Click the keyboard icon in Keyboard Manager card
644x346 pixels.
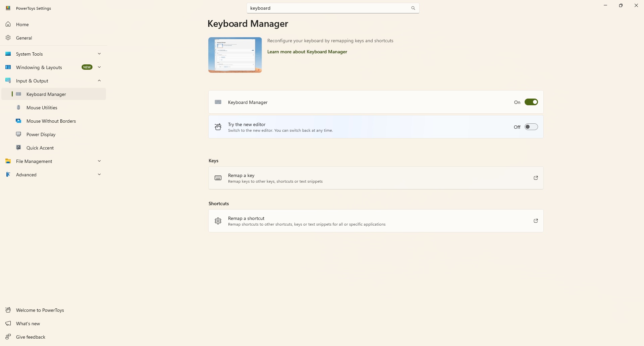tap(218, 102)
